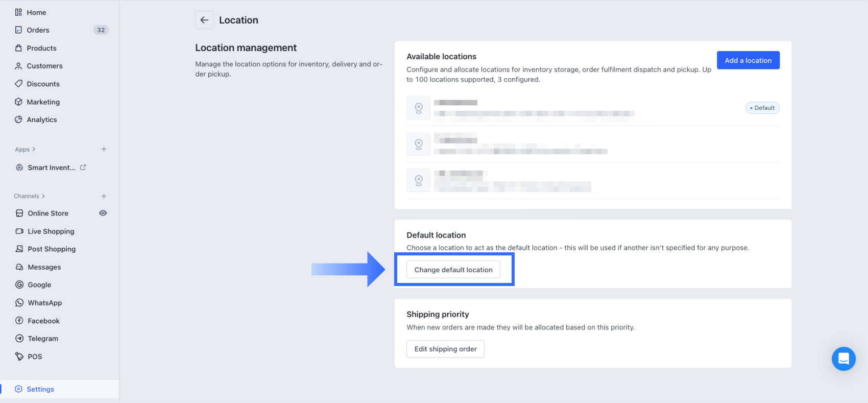Add a new app with plus icon
Viewport: 868px width, 403px height.
(x=104, y=149)
